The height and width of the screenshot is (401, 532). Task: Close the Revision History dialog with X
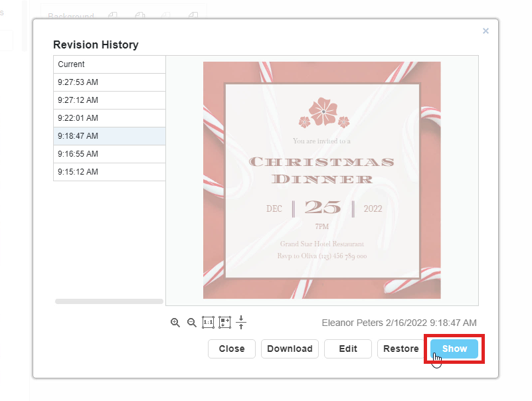pos(486,31)
